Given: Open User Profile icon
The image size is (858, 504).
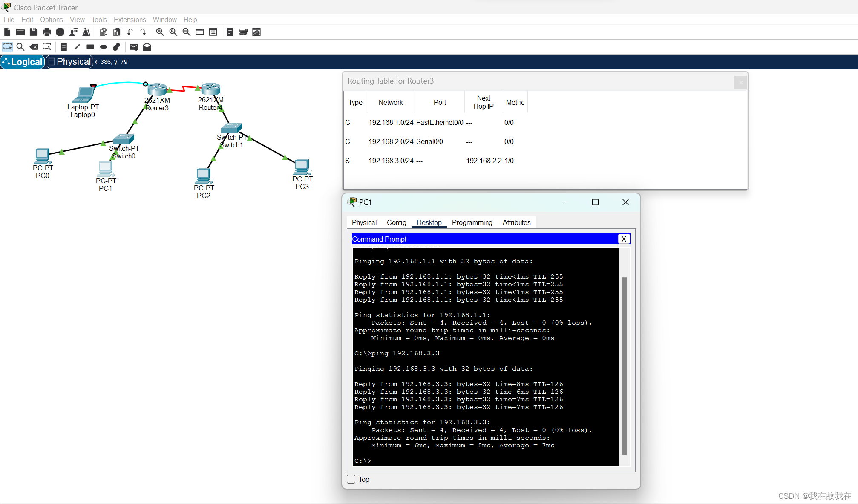Looking at the screenshot, I should tap(73, 32).
